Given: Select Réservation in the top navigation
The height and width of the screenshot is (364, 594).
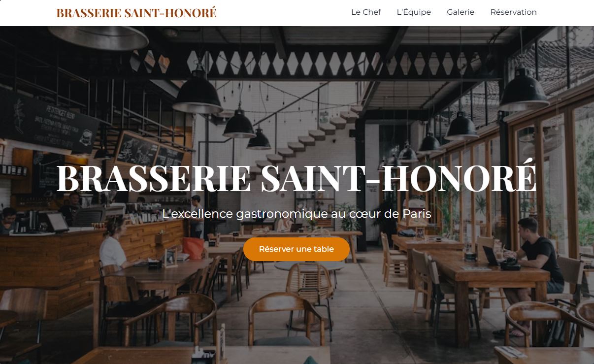Looking at the screenshot, I should 513,12.
